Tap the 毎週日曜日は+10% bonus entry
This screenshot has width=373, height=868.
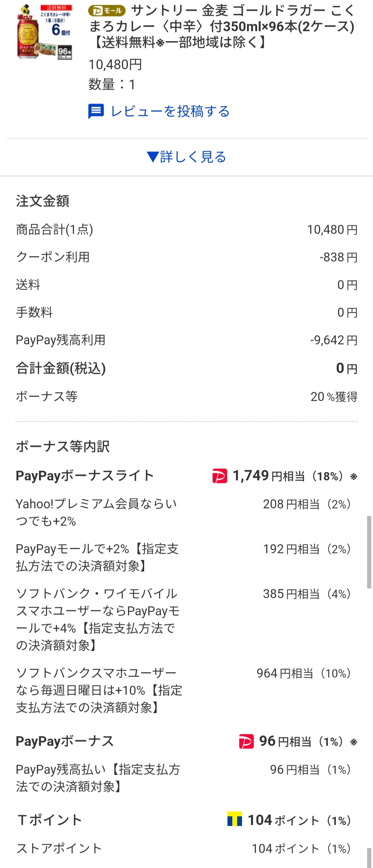pyautogui.click(x=99, y=690)
